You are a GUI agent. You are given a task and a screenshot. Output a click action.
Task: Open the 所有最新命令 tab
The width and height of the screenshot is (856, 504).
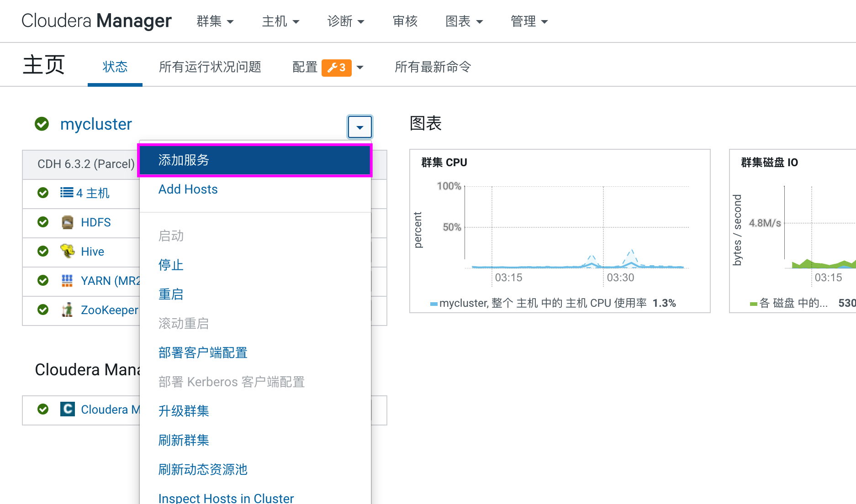click(433, 67)
